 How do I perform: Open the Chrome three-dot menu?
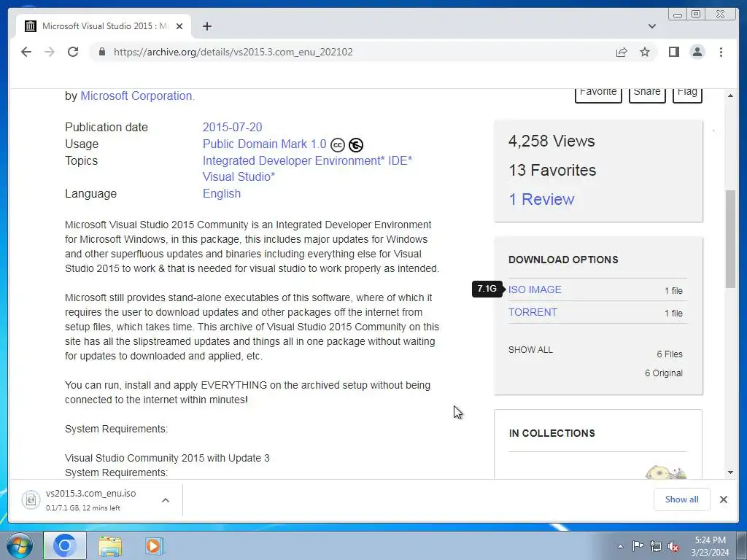[x=721, y=52]
